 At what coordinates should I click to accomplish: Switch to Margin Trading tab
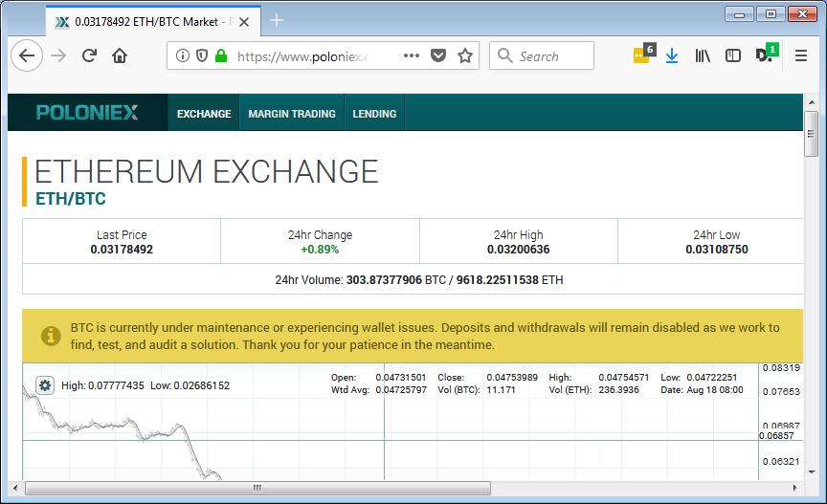[x=292, y=113]
